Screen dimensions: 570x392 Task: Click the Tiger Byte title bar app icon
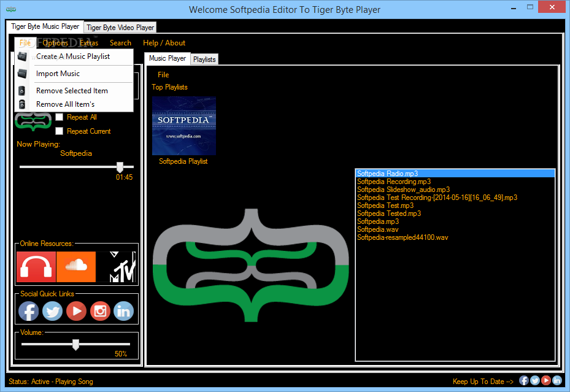pyautogui.click(x=11, y=9)
